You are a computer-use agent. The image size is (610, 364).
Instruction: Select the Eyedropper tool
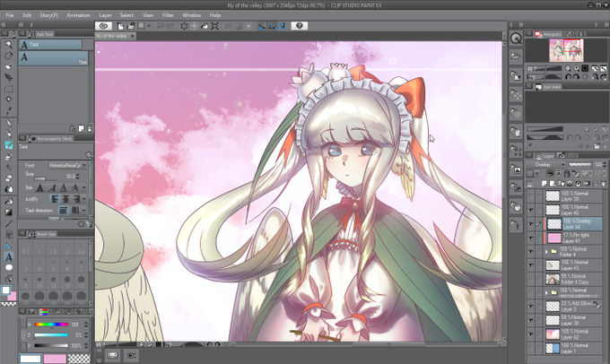coord(9,111)
